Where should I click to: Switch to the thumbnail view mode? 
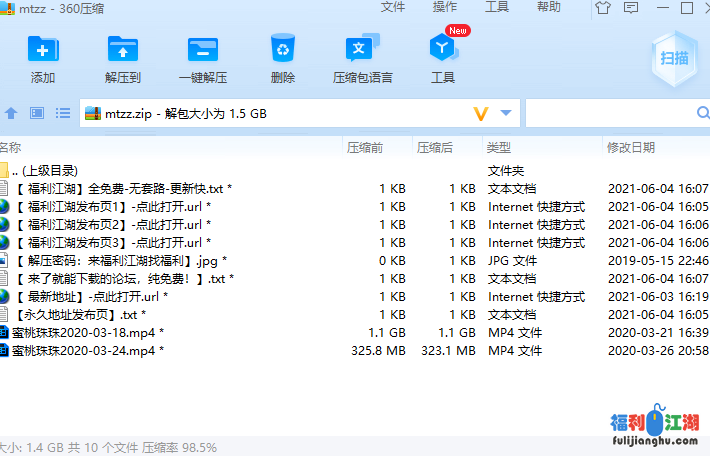(x=37, y=114)
